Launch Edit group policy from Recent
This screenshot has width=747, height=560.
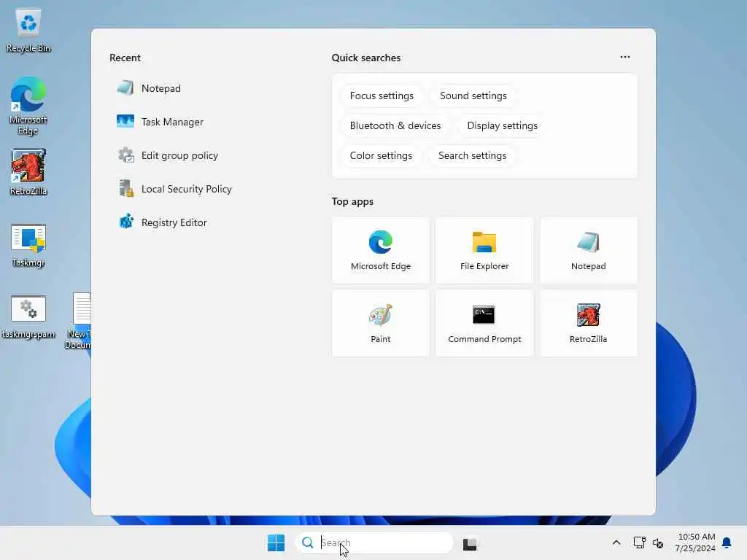[168, 155]
